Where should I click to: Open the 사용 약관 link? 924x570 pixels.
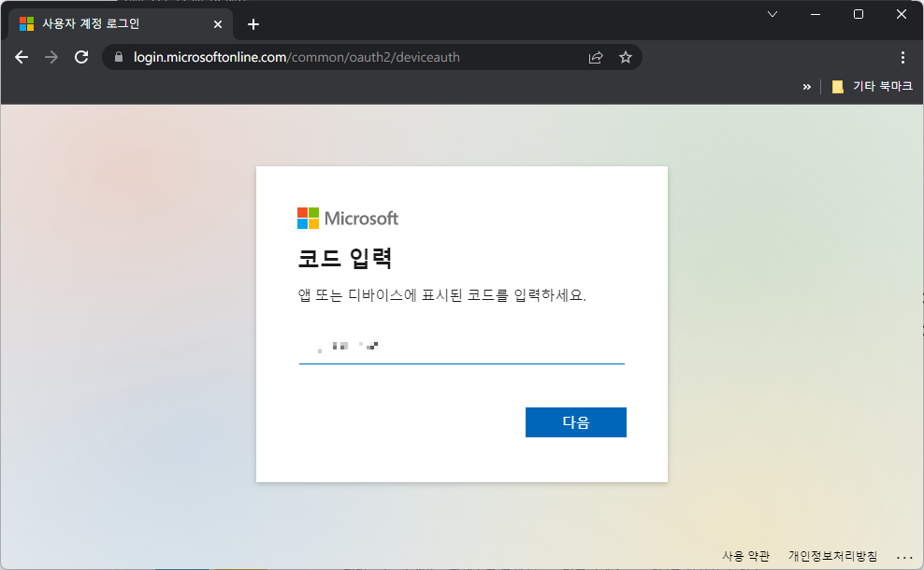point(745,556)
